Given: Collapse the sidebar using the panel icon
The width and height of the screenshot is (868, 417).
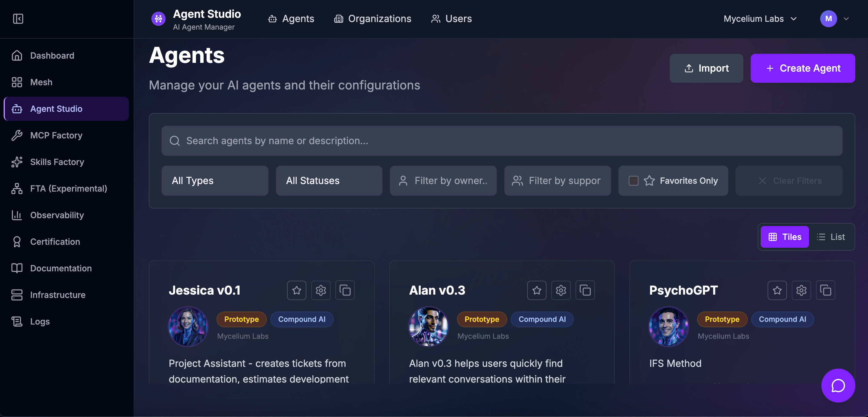Looking at the screenshot, I should pyautogui.click(x=18, y=19).
